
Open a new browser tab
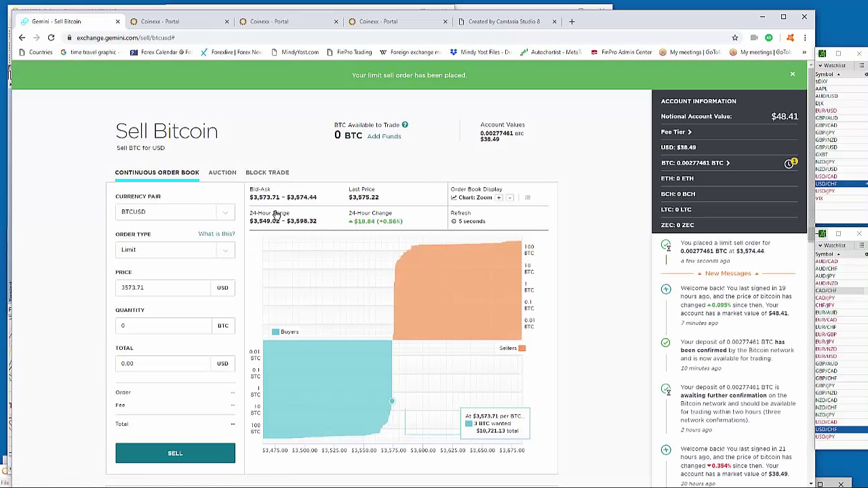(x=572, y=22)
